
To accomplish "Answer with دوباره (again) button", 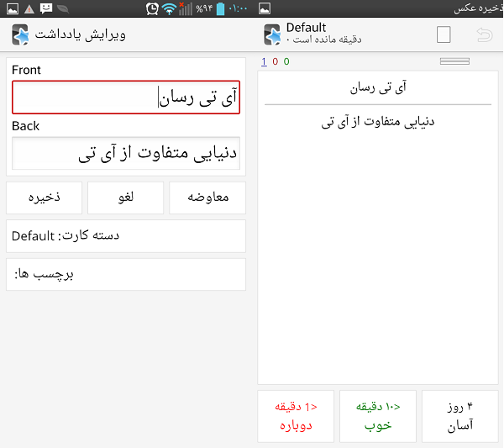I will click(296, 416).
